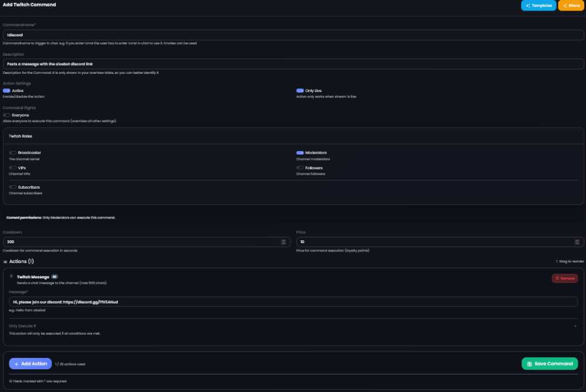Enable the Subscribers role toggle
Image resolution: width=586 pixels, height=392 pixels.
(x=13, y=188)
